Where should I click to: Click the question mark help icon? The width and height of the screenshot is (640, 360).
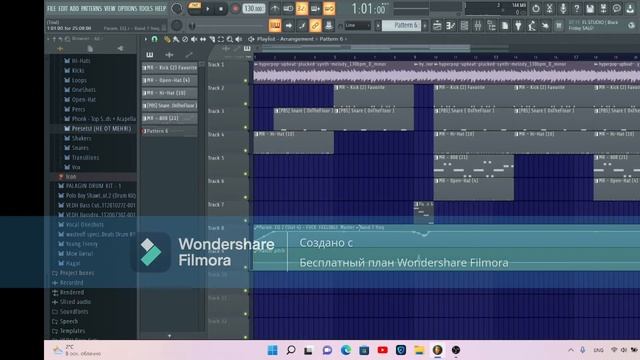pos(576,9)
